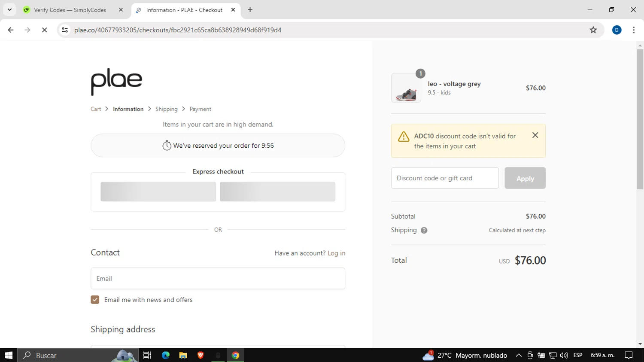This screenshot has width=644, height=362.
Task: Click the Chrome taskbar icon
Action: click(235, 355)
